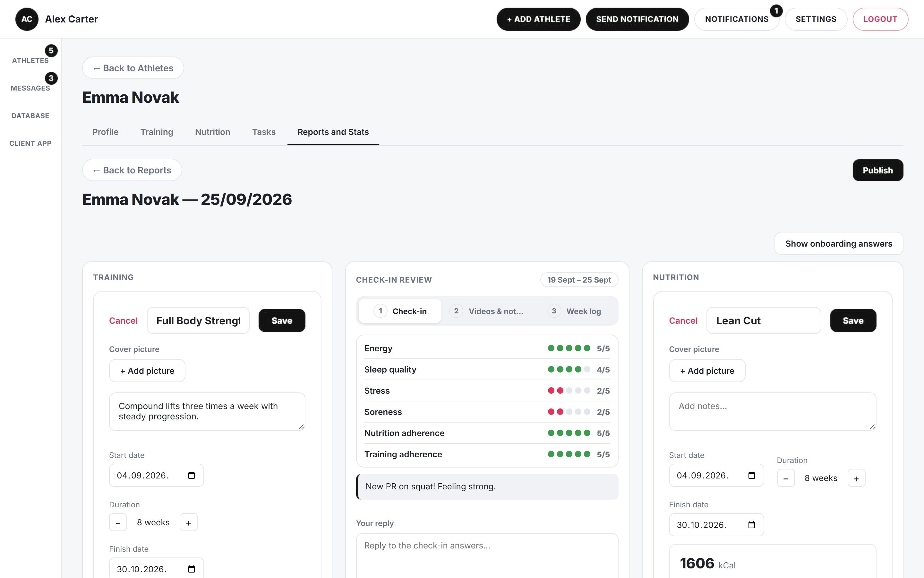Click the AC user avatar
Screen dimensions: 924x578
pyautogui.click(x=27, y=19)
